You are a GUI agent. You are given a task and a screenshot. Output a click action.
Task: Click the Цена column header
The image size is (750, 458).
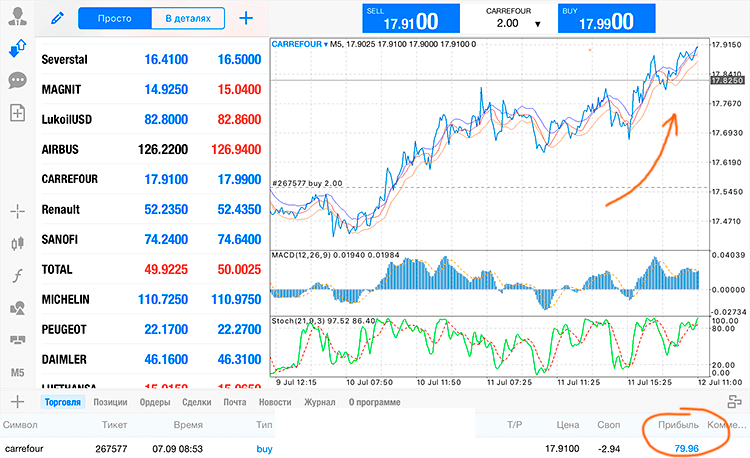pos(568,425)
